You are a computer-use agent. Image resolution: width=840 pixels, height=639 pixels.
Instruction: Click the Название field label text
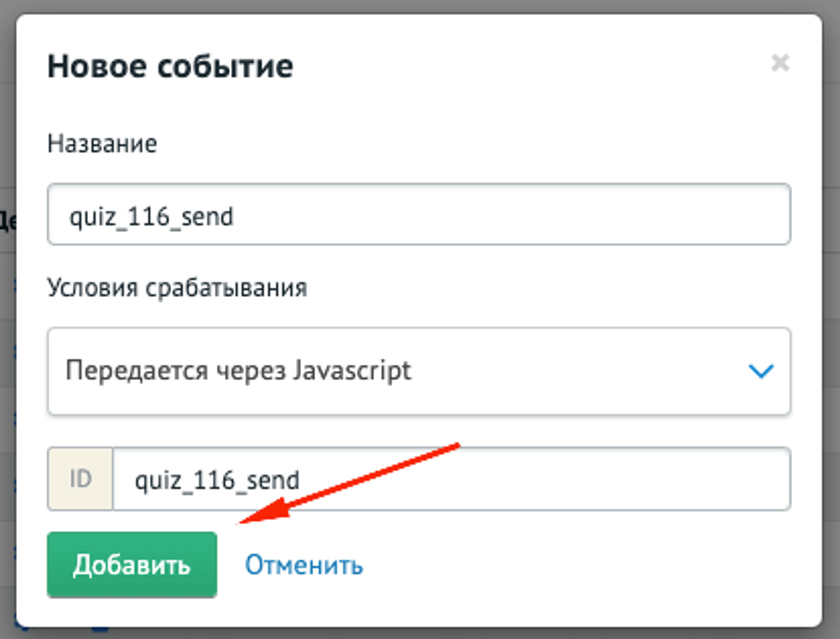click(102, 143)
